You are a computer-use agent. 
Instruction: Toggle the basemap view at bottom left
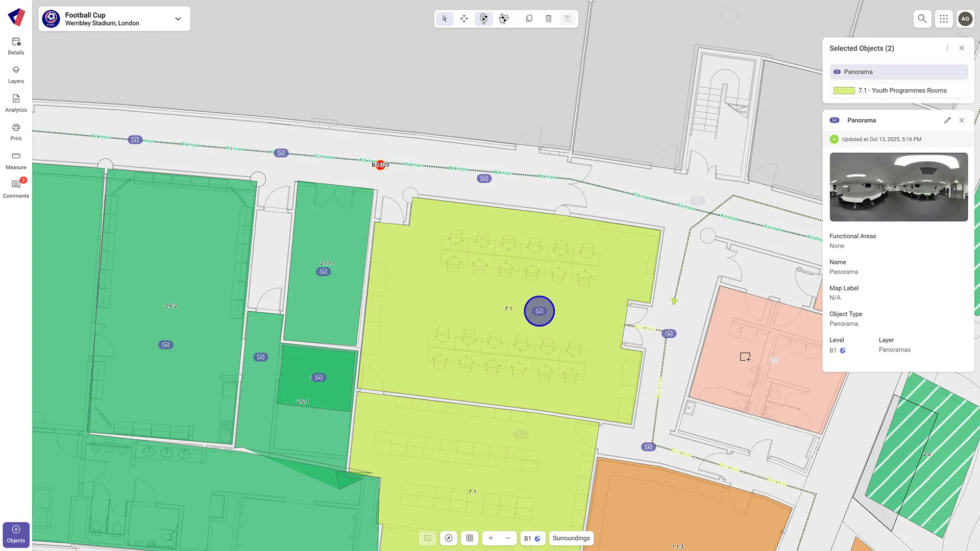pos(428,538)
